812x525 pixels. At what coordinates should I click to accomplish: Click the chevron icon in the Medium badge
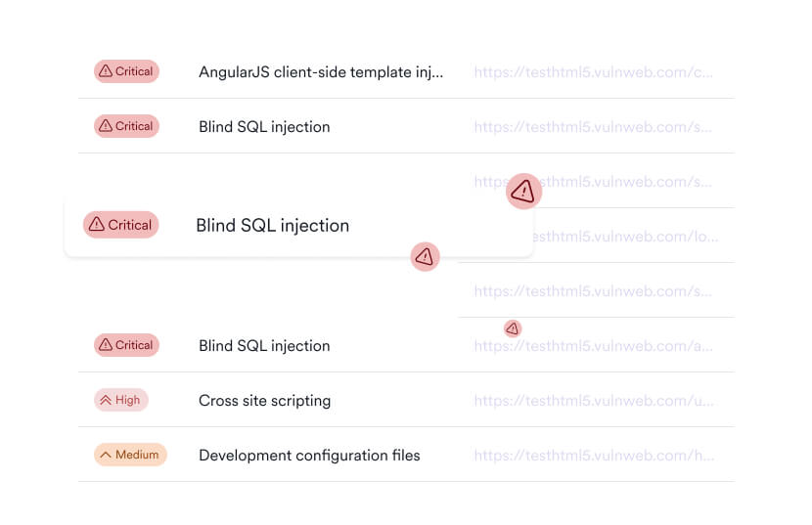[106, 455]
